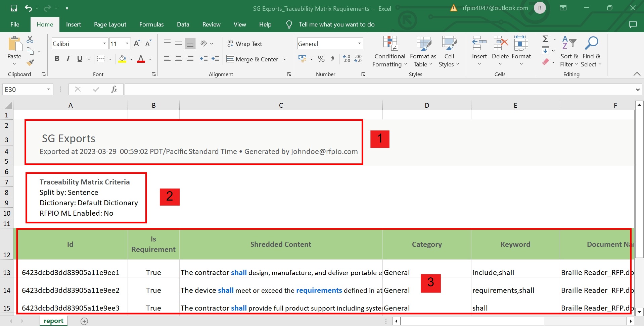This screenshot has width=644, height=326.
Task: Select the report sheet tab
Action: 54,321
